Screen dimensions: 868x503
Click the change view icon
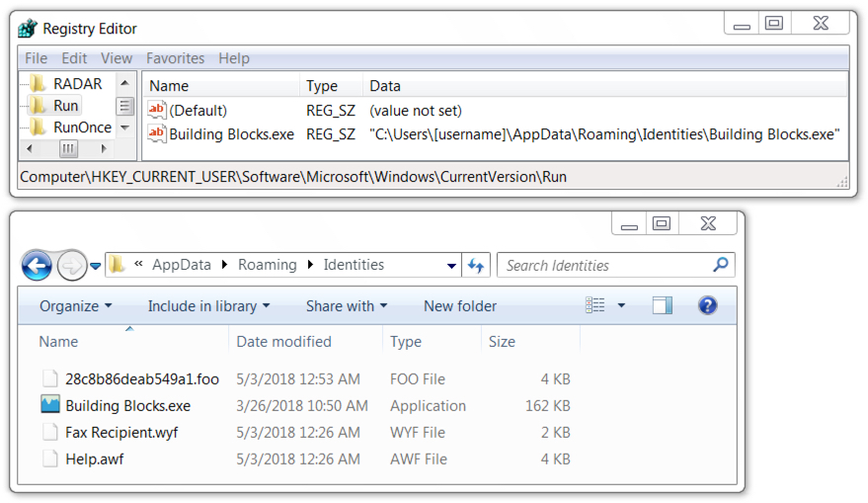[x=595, y=305]
